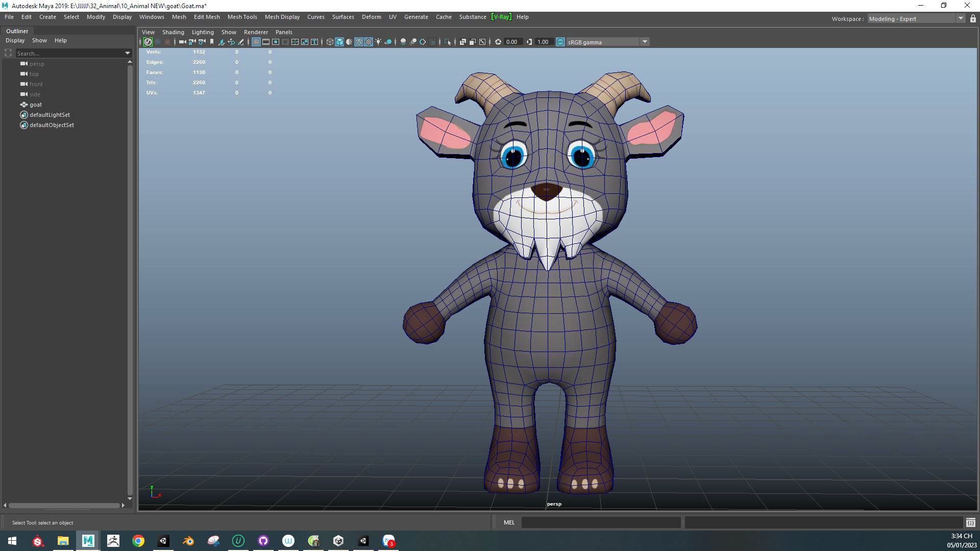Screen dimensions: 980x551
Task: Click the Motion Blur icon
Action: click(x=413, y=42)
